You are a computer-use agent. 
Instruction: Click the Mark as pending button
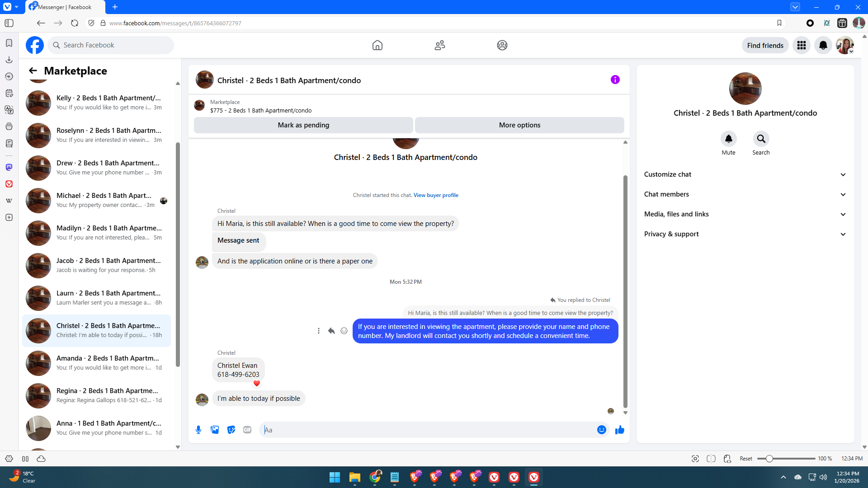303,125
